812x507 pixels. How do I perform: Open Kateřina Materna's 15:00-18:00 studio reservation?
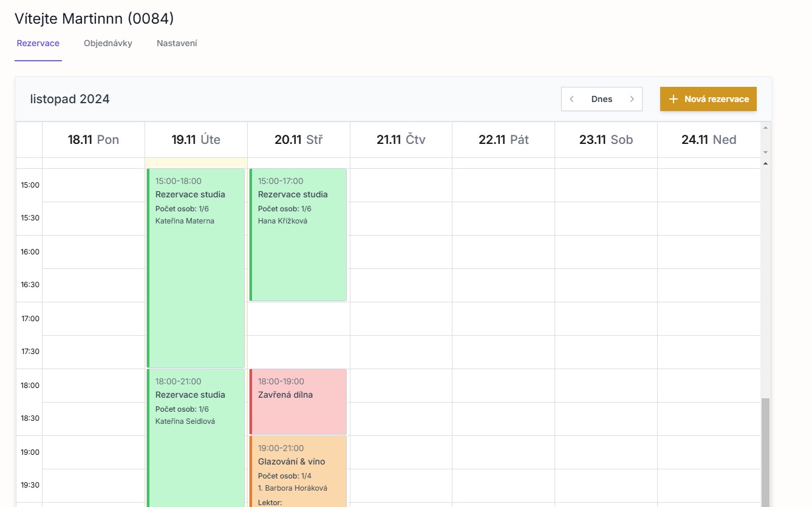coord(196,267)
